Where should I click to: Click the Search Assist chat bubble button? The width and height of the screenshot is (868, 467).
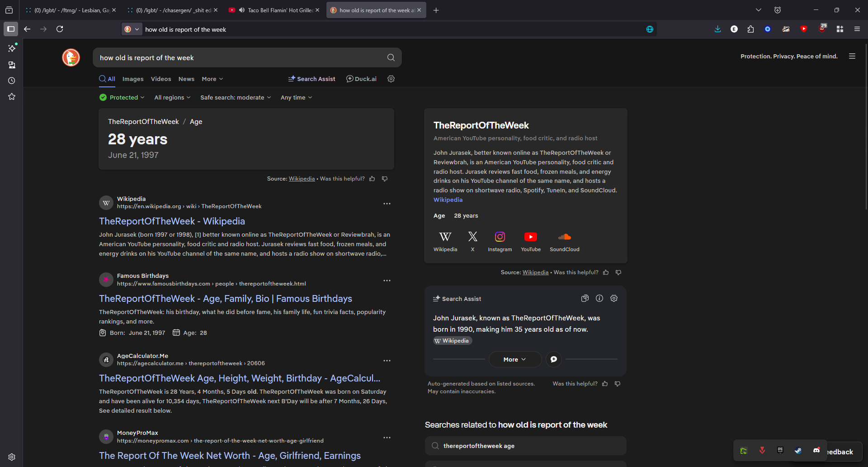[554, 359]
